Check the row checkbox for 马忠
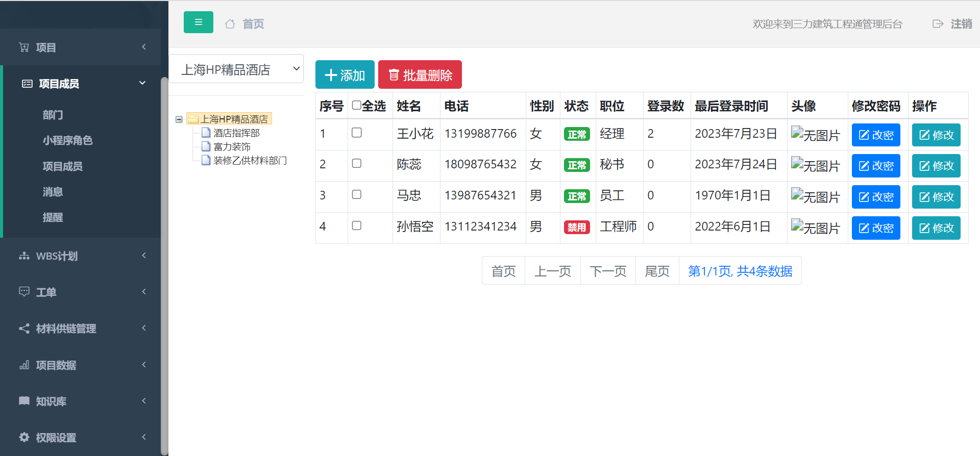The image size is (980, 456). pos(357,194)
